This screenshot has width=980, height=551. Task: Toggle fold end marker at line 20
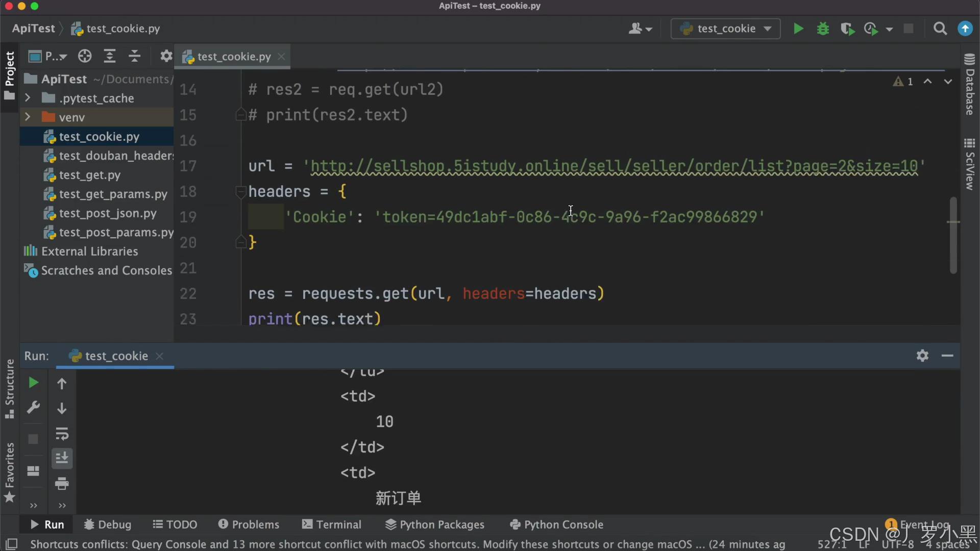click(241, 242)
